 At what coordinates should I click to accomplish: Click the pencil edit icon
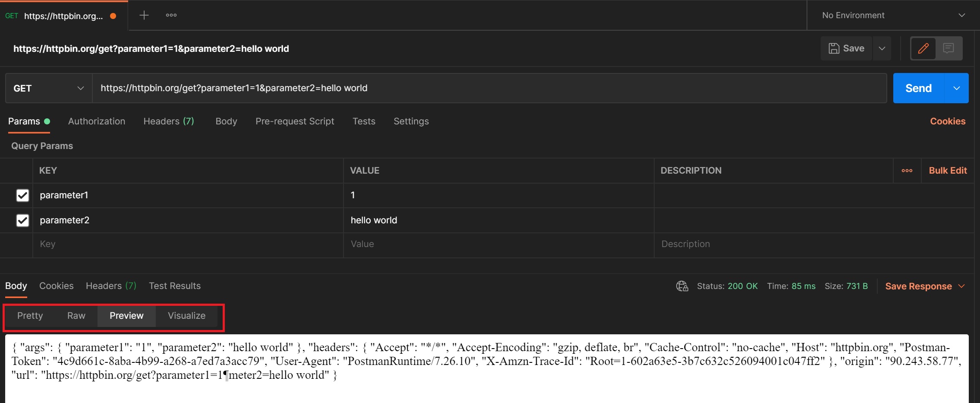pos(923,48)
